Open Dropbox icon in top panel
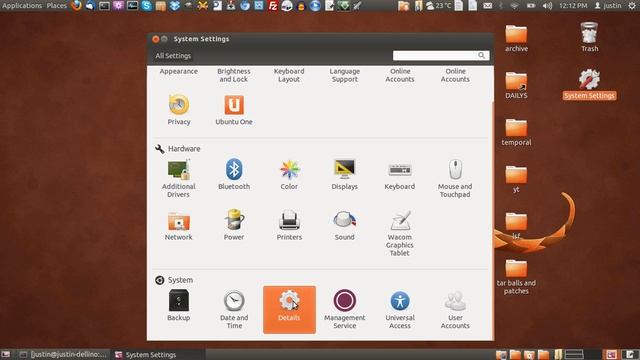The image size is (640, 360). pyautogui.click(x=175, y=6)
